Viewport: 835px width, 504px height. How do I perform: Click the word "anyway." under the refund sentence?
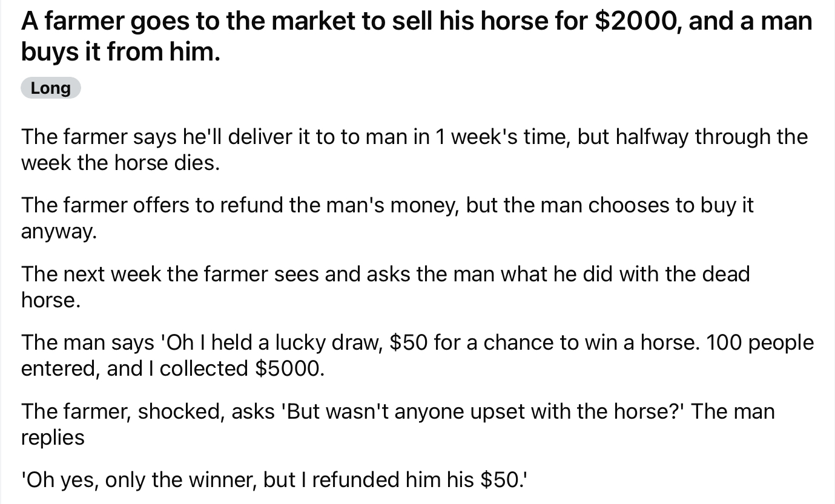[58, 231]
